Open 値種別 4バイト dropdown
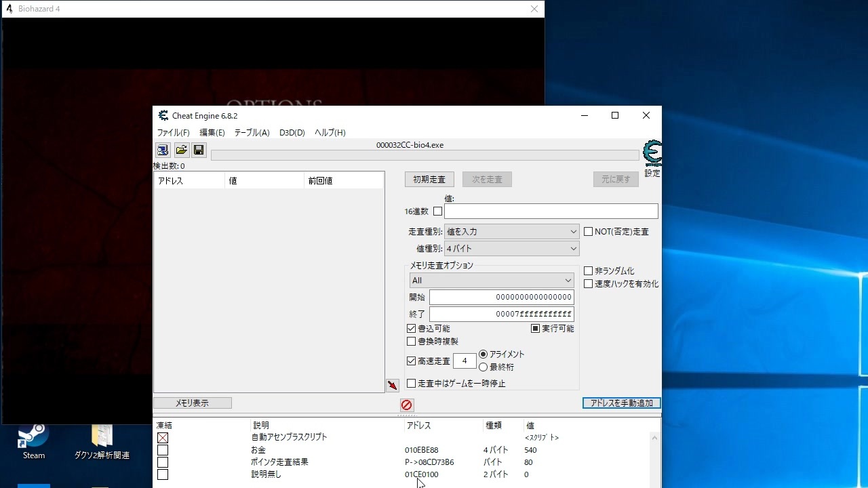Image resolution: width=868 pixels, height=488 pixels. [511, 249]
